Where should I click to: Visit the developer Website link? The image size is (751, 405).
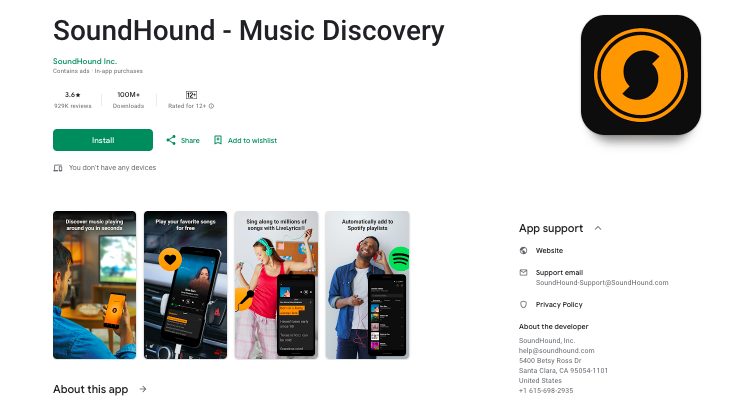point(549,250)
